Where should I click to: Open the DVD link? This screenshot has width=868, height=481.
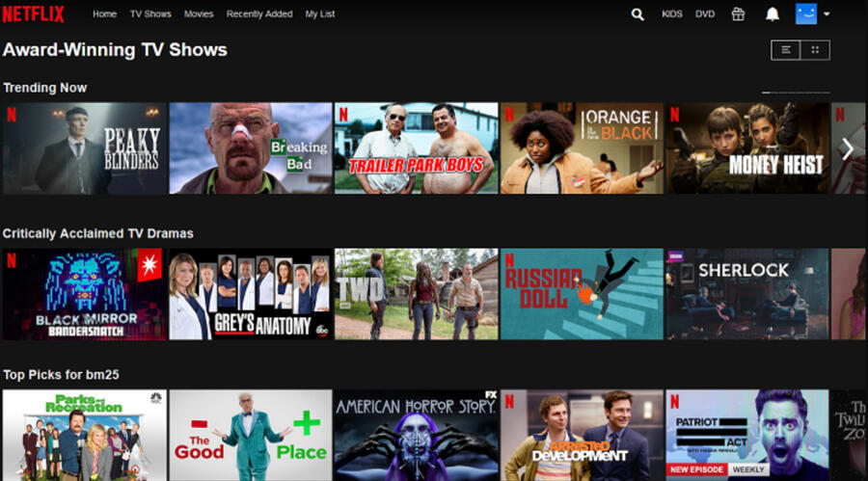point(705,14)
